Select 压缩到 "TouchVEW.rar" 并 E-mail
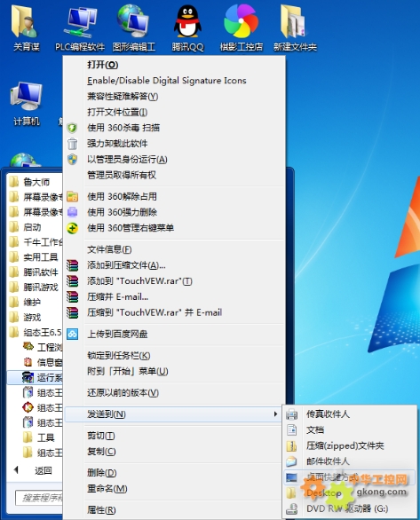The height and width of the screenshot is (520, 420). click(155, 312)
